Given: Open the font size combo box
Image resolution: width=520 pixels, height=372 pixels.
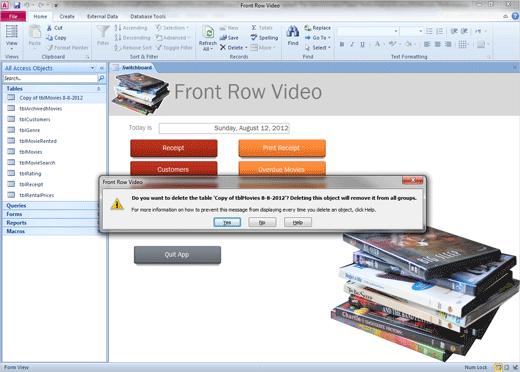Looking at the screenshot, I should 412,31.
